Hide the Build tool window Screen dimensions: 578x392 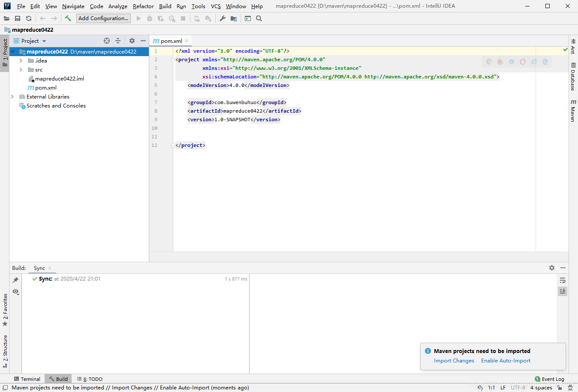563,268
